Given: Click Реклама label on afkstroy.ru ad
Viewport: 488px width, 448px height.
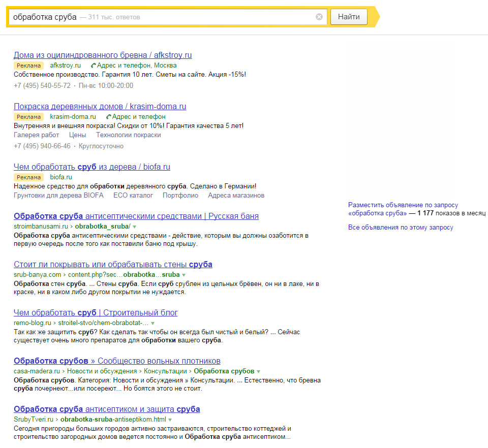Looking at the screenshot, I should pos(28,66).
